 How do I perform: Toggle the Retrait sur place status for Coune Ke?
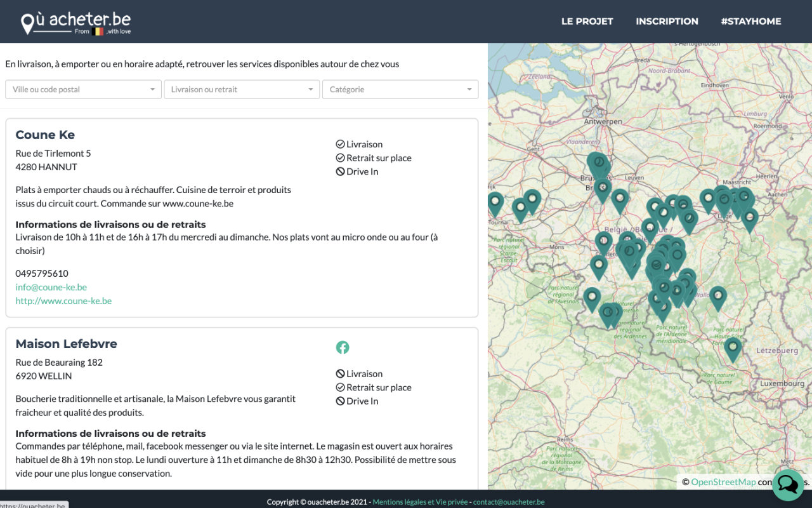[341, 157]
